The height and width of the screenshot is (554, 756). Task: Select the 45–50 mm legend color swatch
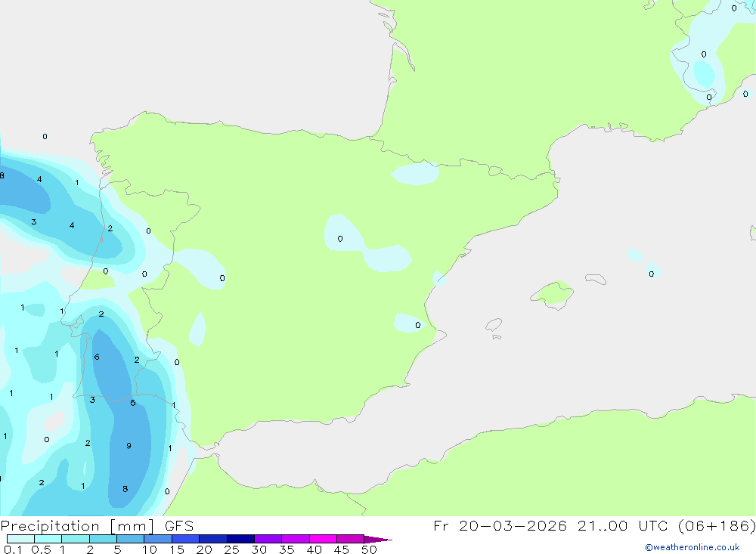351,539
